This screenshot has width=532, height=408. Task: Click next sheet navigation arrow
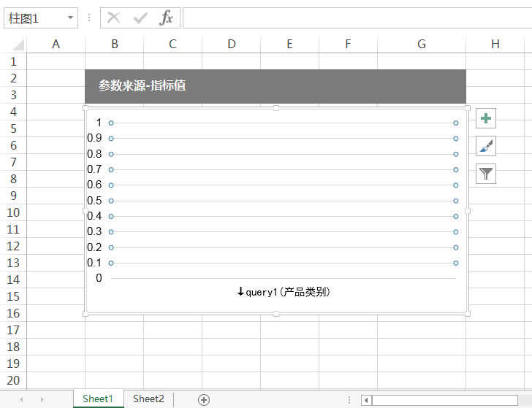[x=42, y=399]
